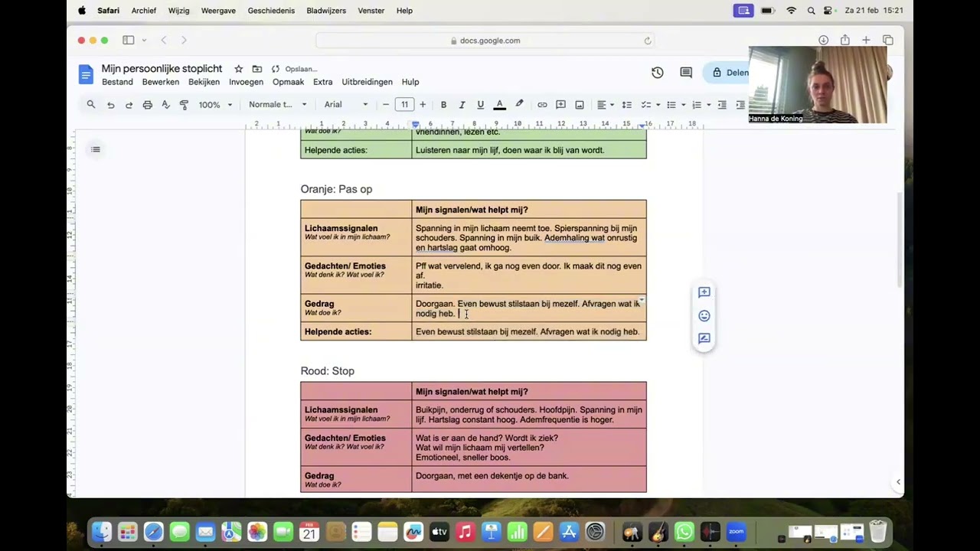The height and width of the screenshot is (551, 980).
Task: Toggle bold formatting
Action: point(443,105)
